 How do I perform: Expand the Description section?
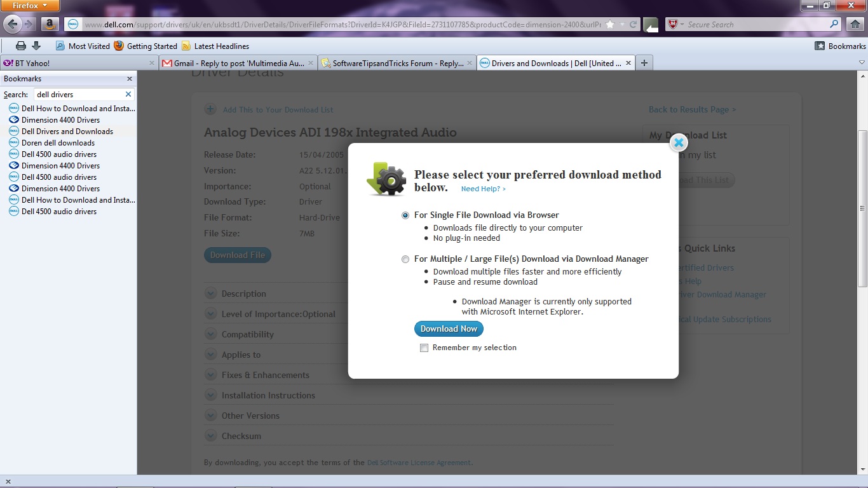210,294
